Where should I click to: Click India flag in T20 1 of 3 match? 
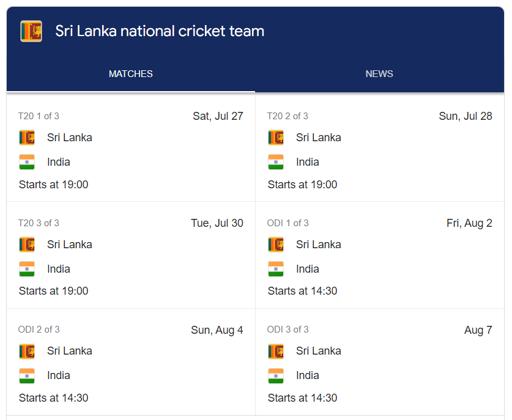pyautogui.click(x=27, y=162)
